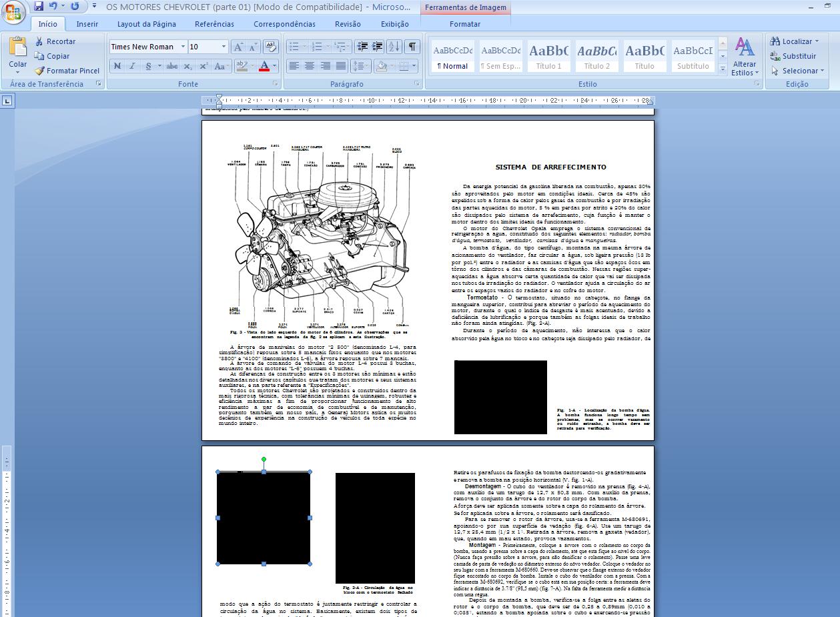
Task: Open the Office Button menu
Action: pos(13,11)
